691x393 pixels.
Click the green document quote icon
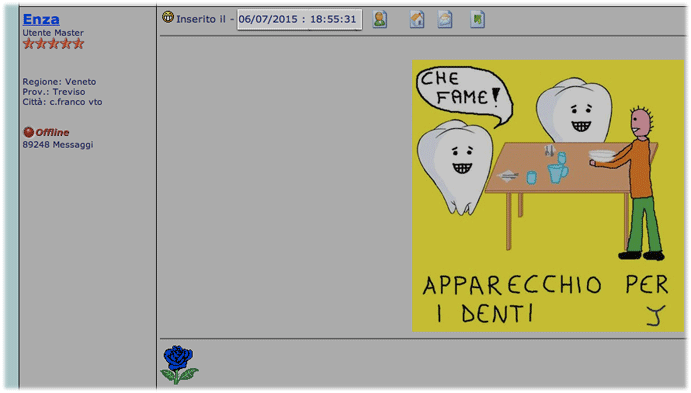coord(477,19)
